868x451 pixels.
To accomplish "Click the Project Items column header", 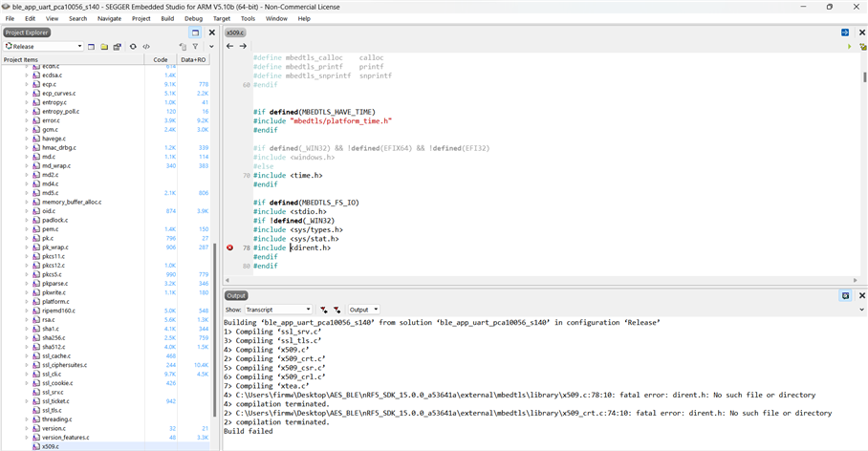I will 73,60.
